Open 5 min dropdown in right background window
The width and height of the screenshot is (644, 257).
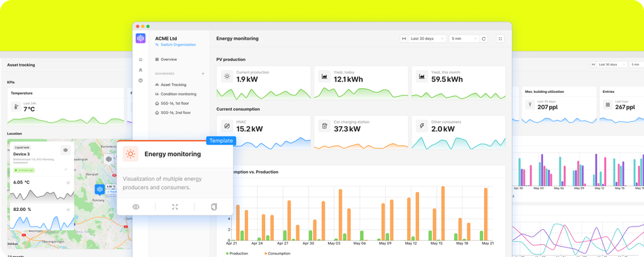[x=637, y=64]
